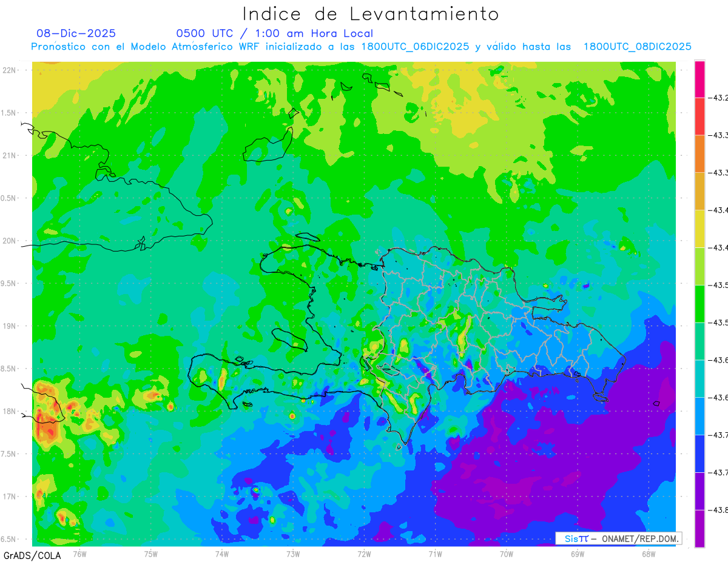Click the '21N' latitude label
This screenshot has height=562, width=728.
point(10,156)
